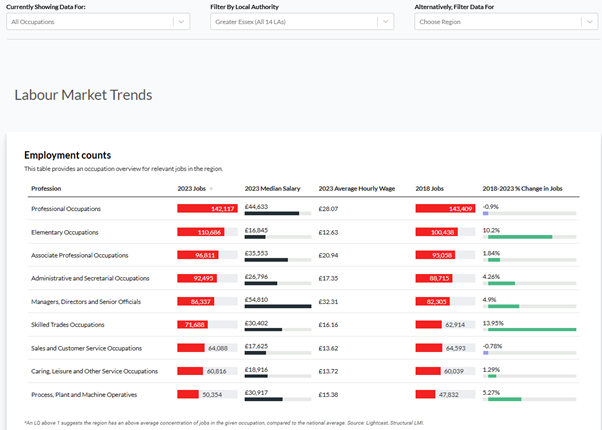Click the Labour Market Trends heading
602x430 pixels.
[x=83, y=96]
